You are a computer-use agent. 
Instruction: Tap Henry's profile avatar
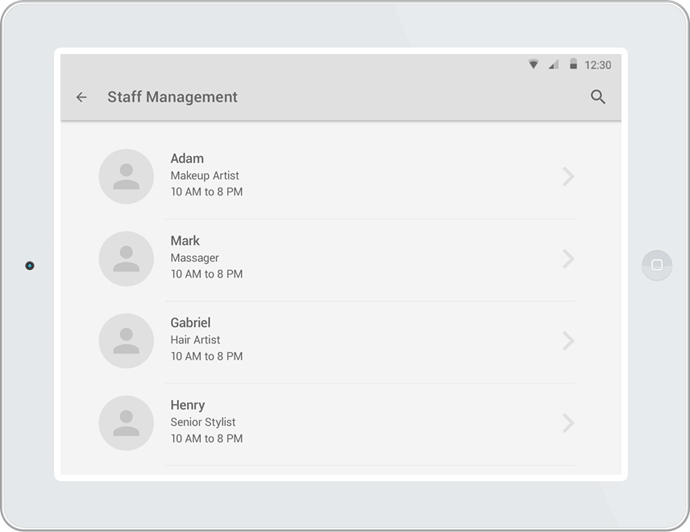pyautogui.click(x=126, y=423)
